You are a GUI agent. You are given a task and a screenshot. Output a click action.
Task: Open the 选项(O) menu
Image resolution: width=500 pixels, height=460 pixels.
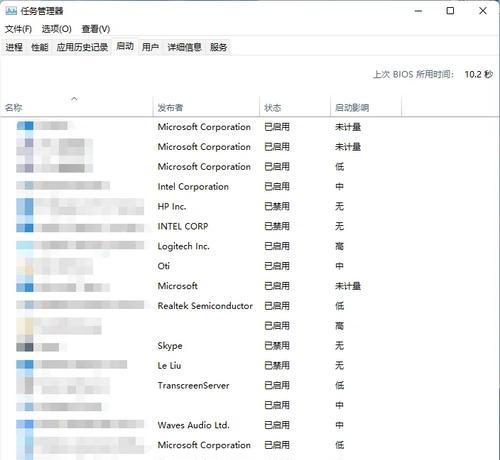coord(57,29)
